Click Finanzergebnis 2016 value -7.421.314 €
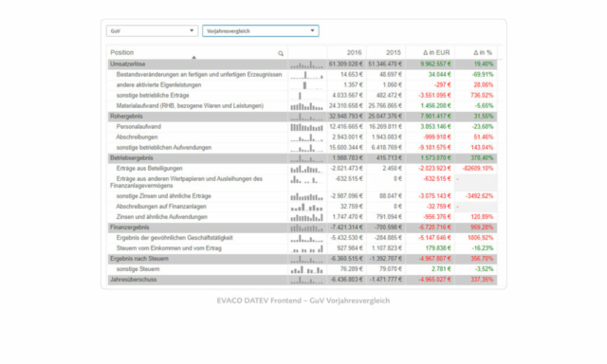 coord(346,227)
